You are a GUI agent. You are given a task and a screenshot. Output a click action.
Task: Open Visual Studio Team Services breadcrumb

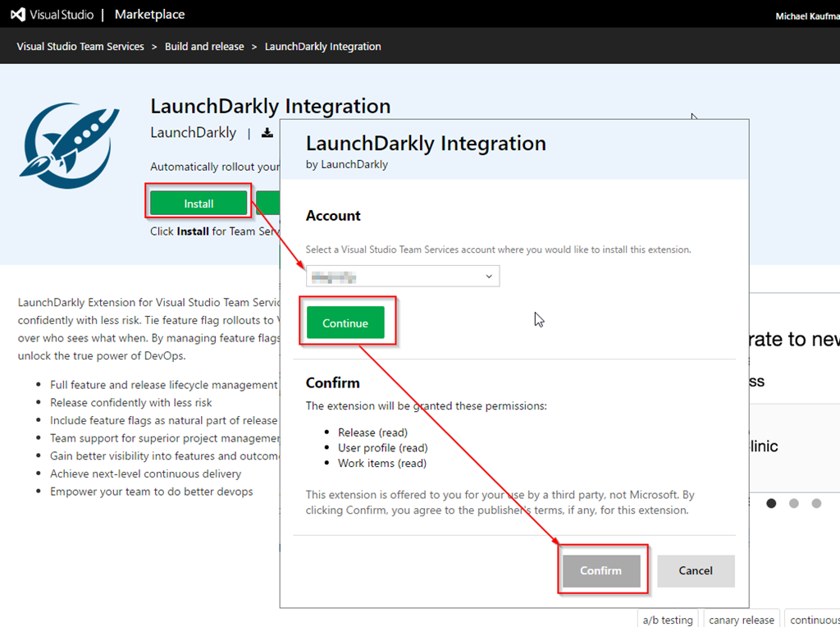pos(80,47)
